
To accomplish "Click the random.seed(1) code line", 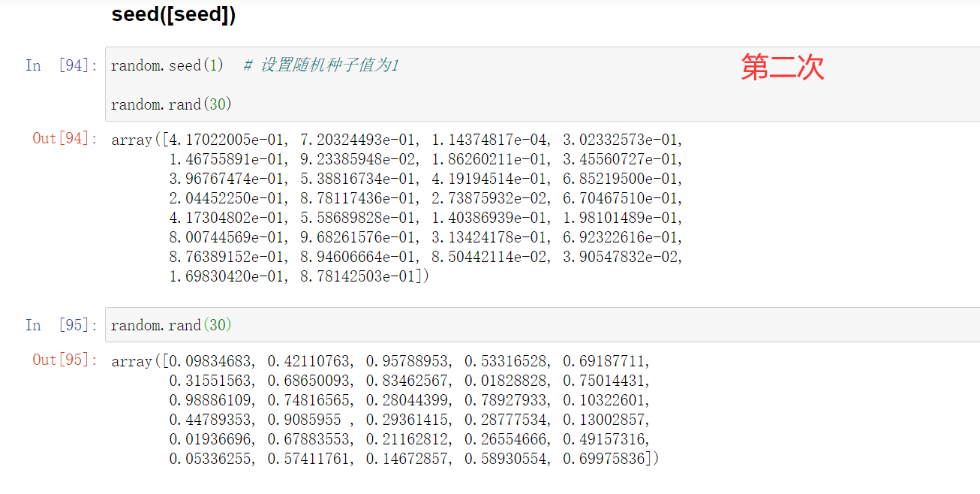I will 167,66.
